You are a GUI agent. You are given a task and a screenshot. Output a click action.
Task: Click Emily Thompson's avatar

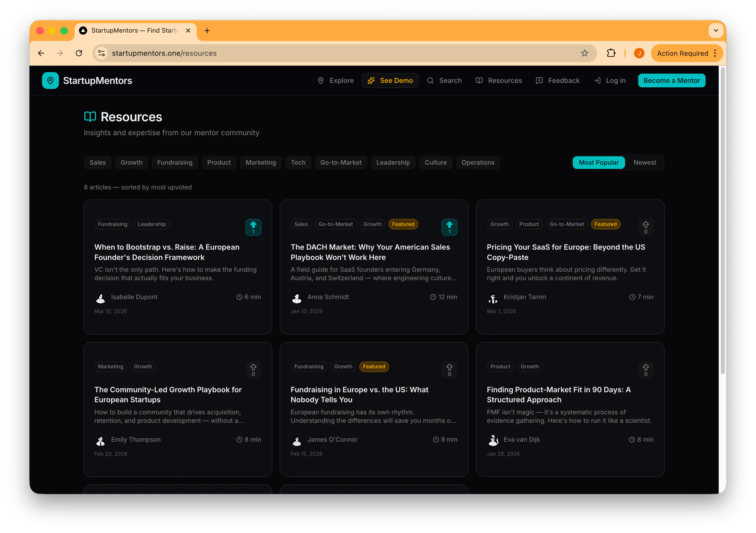point(100,440)
